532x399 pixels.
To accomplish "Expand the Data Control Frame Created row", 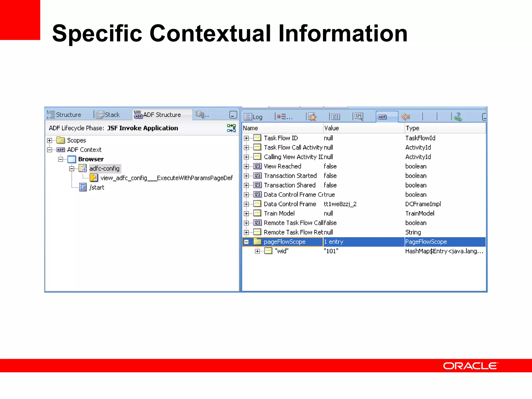I will click(246, 195).
